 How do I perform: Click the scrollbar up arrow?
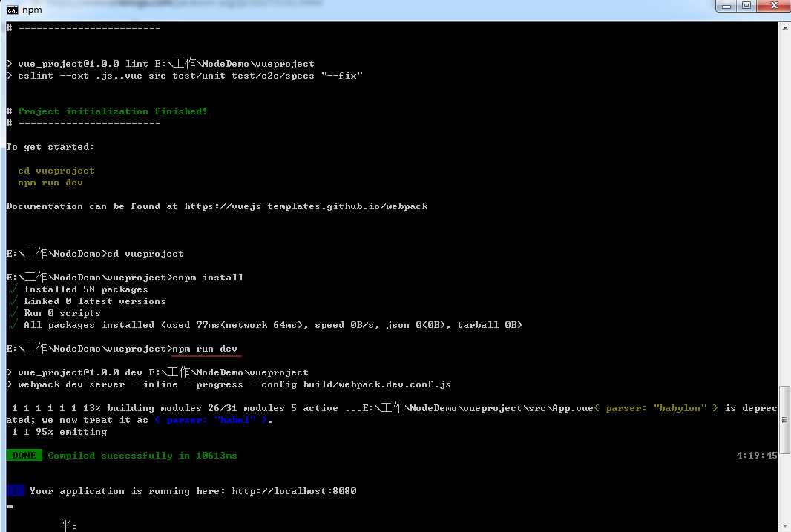(x=785, y=27)
